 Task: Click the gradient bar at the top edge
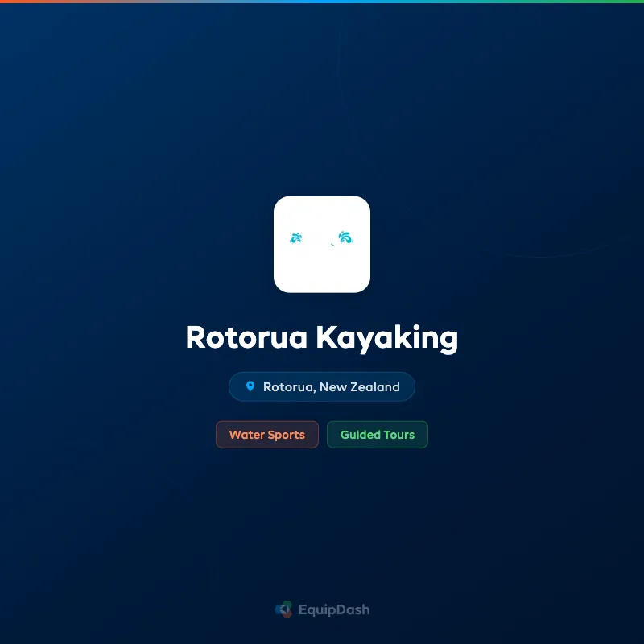pyautogui.click(x=322, y=2)
